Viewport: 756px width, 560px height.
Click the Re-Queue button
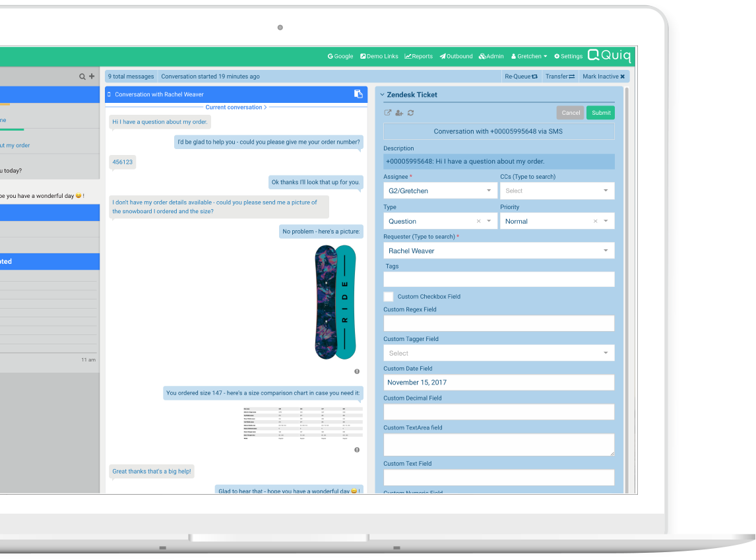point(520,77)
